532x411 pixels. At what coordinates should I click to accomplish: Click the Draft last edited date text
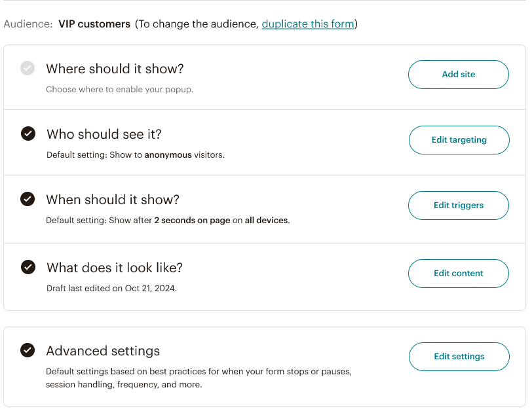click(x=111, y=288)
